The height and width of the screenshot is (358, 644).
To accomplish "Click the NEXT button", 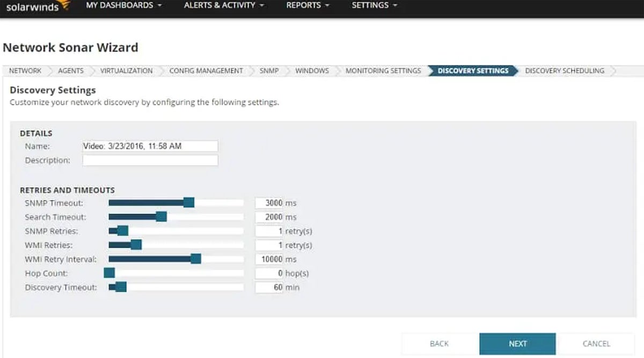I will (x=517, y=344).
